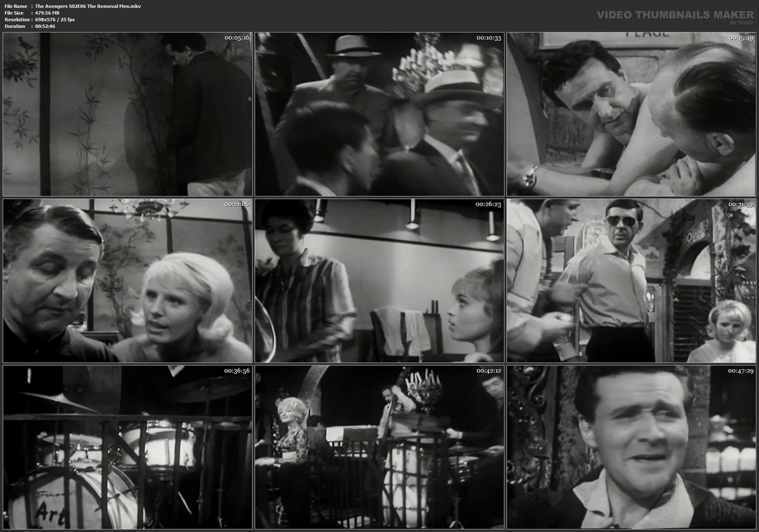759x532 pixels.
Task: Click the file name 'The Avengers S02E06 The Removal Men.mkv'
Action: (88, 6)
